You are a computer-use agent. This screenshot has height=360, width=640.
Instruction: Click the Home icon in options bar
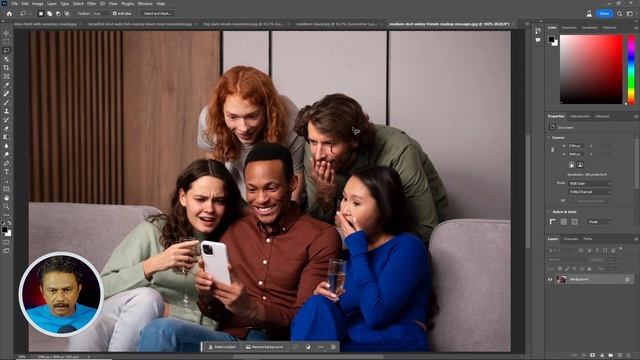pyautogui.click(x=9, y=13)
